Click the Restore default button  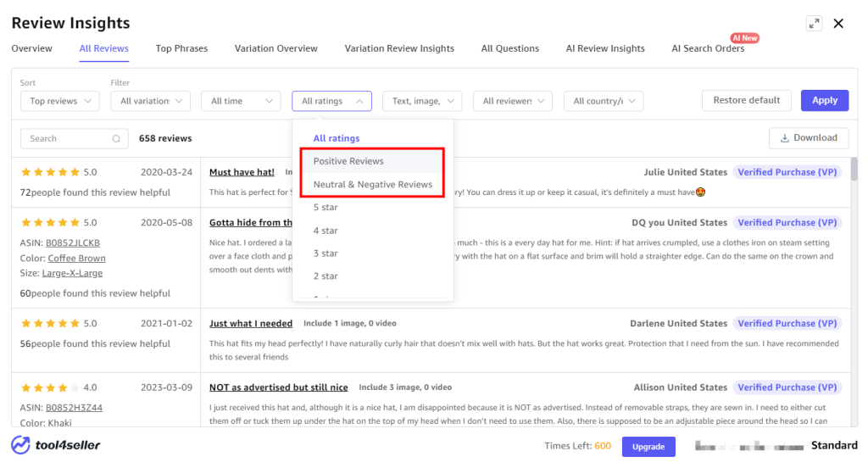tap(746, 100)
